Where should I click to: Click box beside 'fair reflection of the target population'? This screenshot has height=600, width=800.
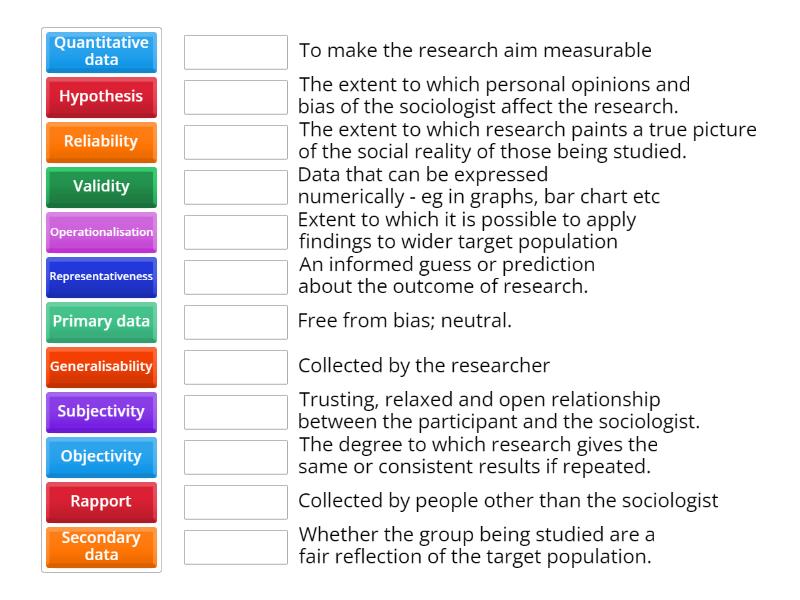(x=236, y=547)
